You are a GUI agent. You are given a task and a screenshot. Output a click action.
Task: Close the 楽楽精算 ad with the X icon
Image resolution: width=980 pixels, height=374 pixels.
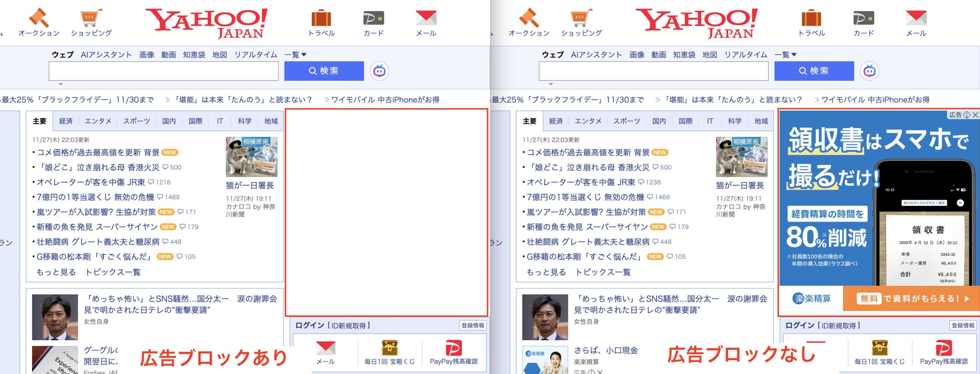click(975, 115)
